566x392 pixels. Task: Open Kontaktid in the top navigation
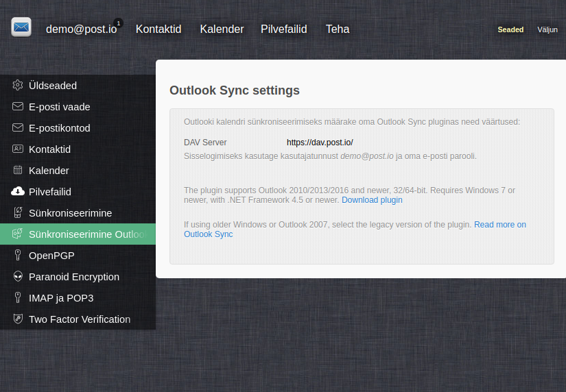pyautogui.click(x=158, y=29)
